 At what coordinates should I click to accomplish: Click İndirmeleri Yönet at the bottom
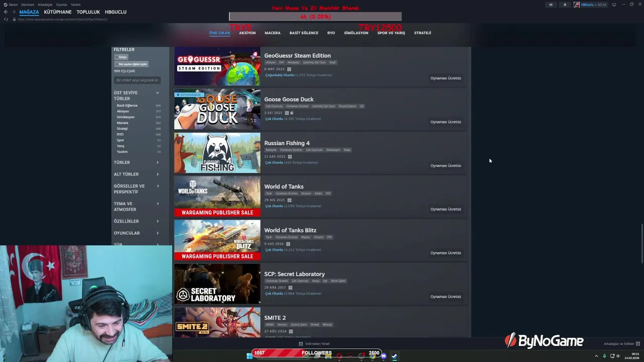coord(317,344)
